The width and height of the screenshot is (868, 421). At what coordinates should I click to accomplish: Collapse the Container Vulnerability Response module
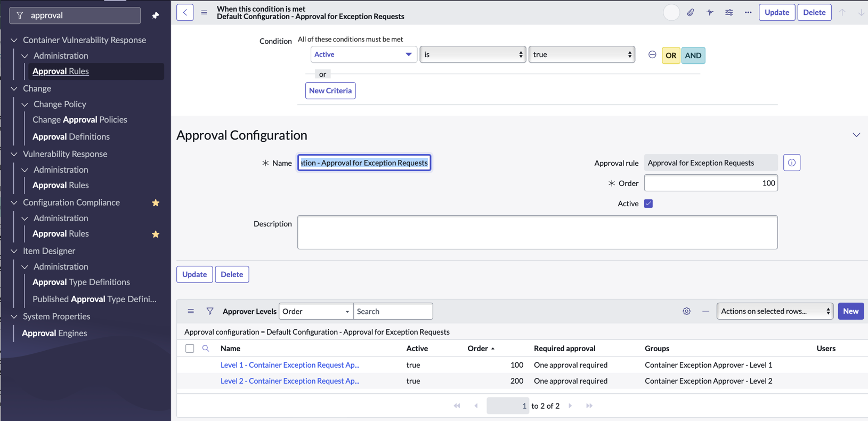click(x=14, y=40)
